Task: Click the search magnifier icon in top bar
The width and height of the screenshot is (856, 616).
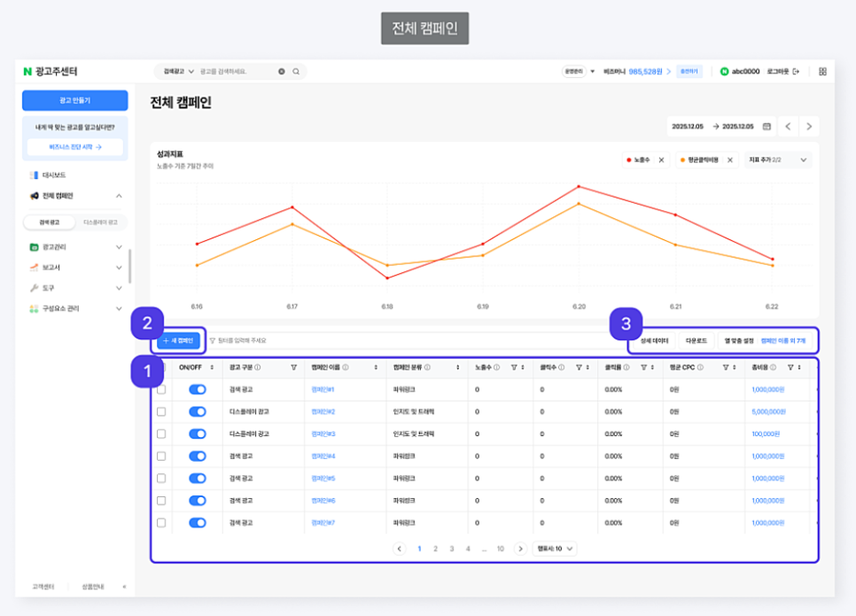Action: [296, 72]
